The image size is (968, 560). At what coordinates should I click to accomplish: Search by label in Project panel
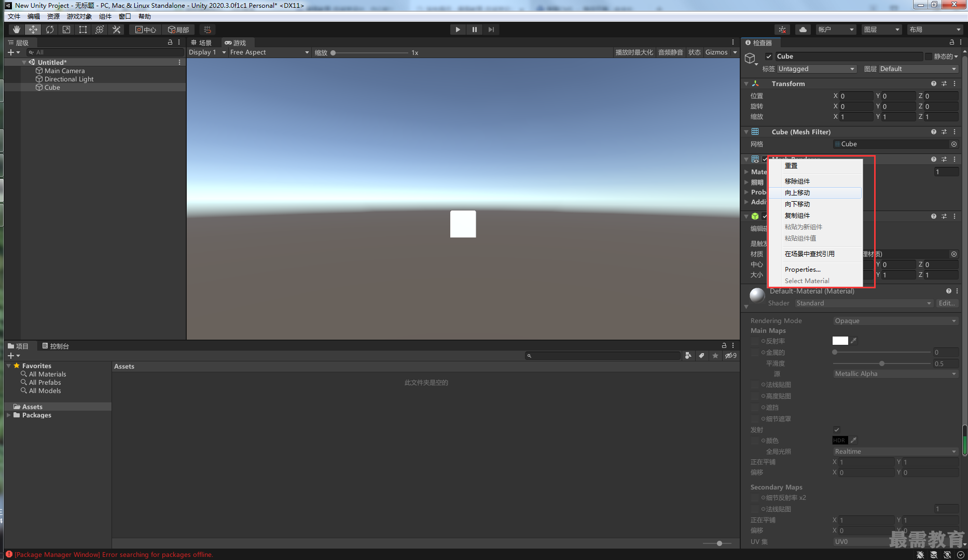702,356
